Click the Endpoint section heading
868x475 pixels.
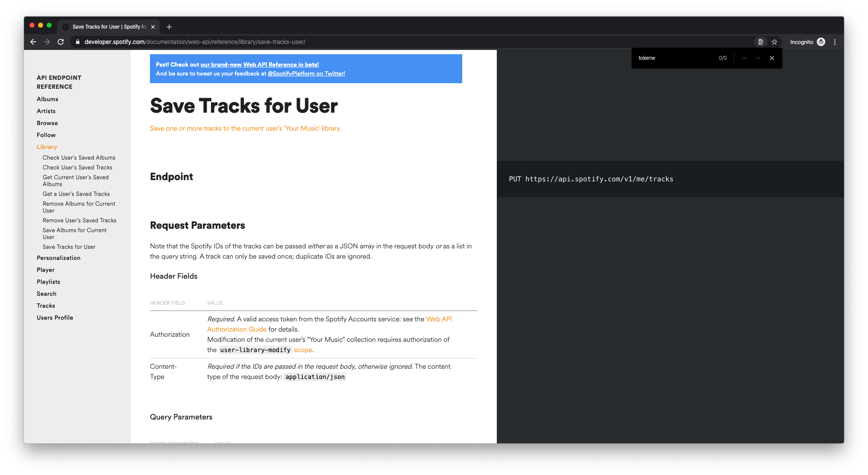click(171, 177)
